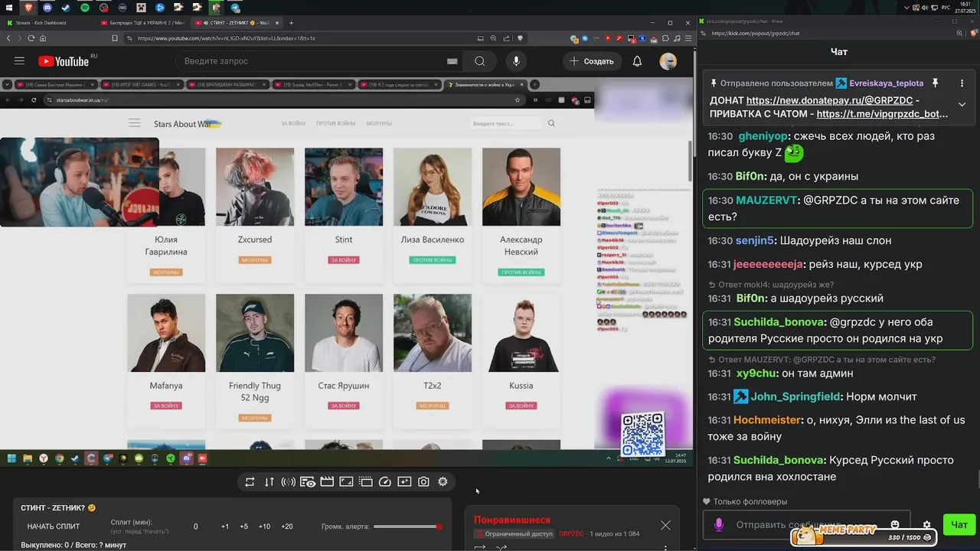Open a new browser tab with plus
Screen dimensions: 980x551
[x=289, y=23]
